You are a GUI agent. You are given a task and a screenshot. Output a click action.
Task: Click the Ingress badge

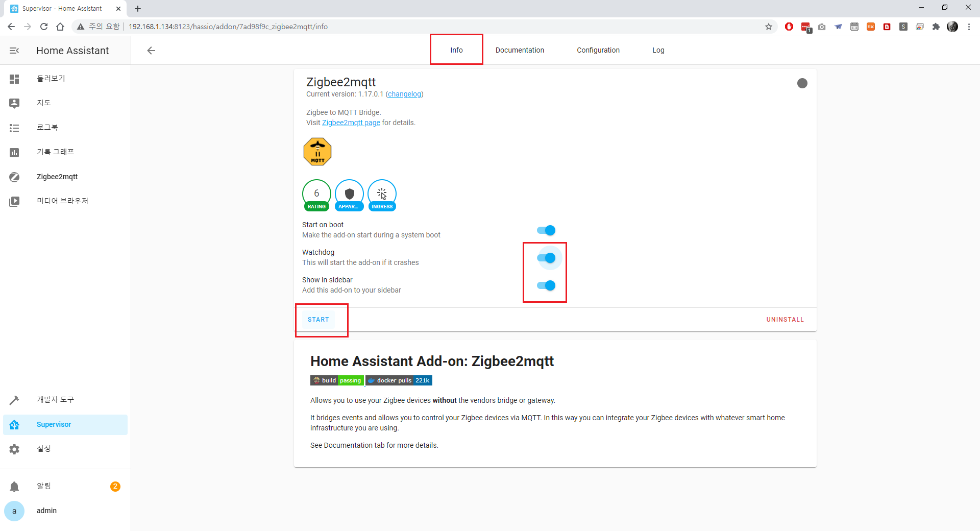tap(382, 195)
